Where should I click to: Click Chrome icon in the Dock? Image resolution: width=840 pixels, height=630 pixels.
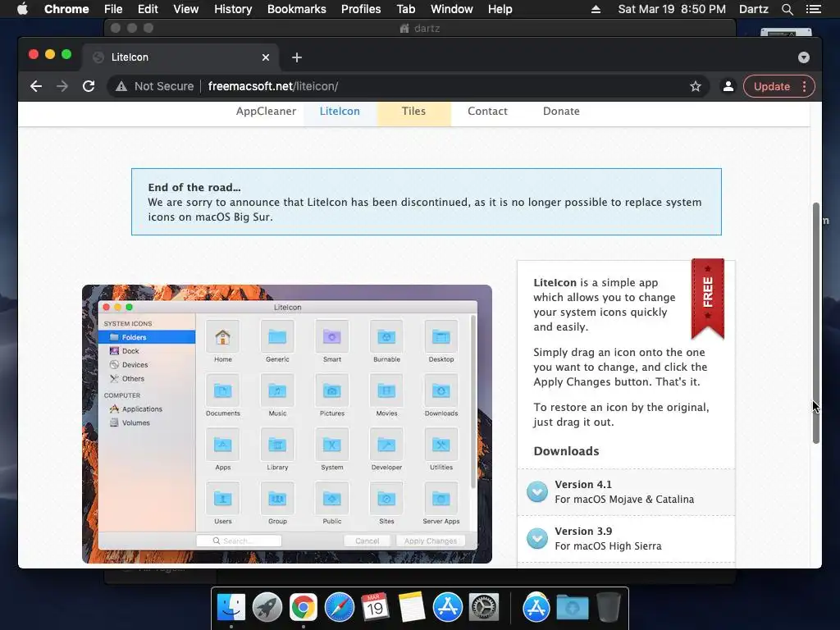tap(304, 608)
